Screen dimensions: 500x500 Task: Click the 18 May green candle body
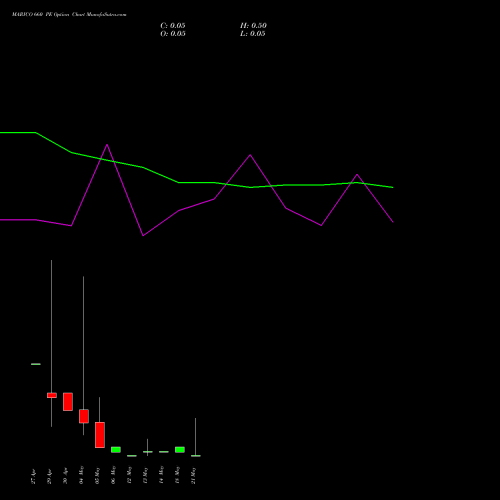coord(180,450)
